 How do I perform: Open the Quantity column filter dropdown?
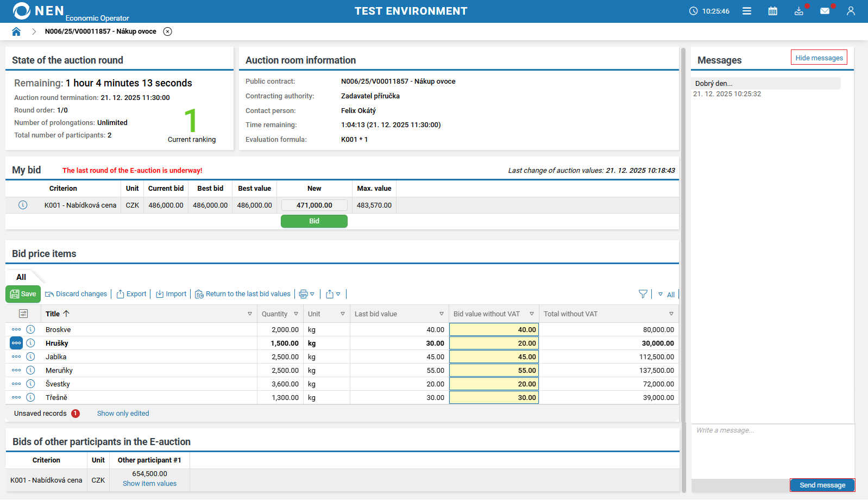click(296, 314)
